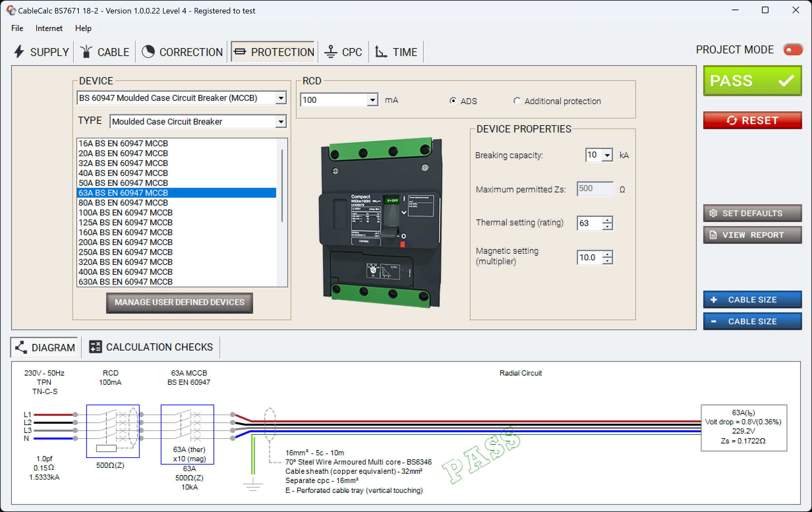This screenshot has height=512, width=812.
Task: Click the Diagram network icon
Action: [x=20, y=347]
